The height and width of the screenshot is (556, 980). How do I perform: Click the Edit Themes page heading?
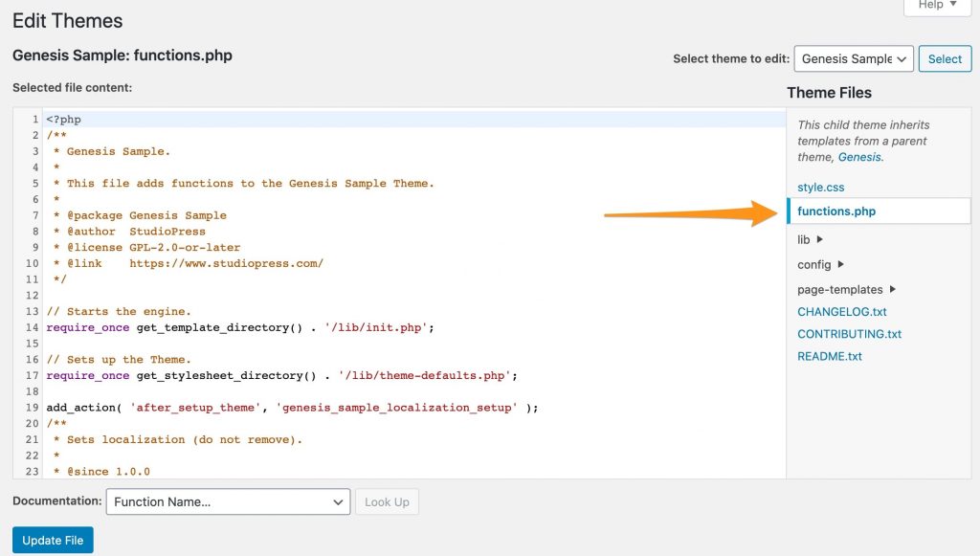click(67, 20)
